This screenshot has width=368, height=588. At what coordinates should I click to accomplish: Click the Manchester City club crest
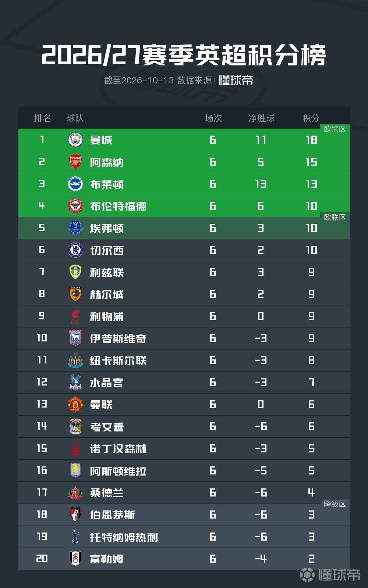tap(75, 140)
